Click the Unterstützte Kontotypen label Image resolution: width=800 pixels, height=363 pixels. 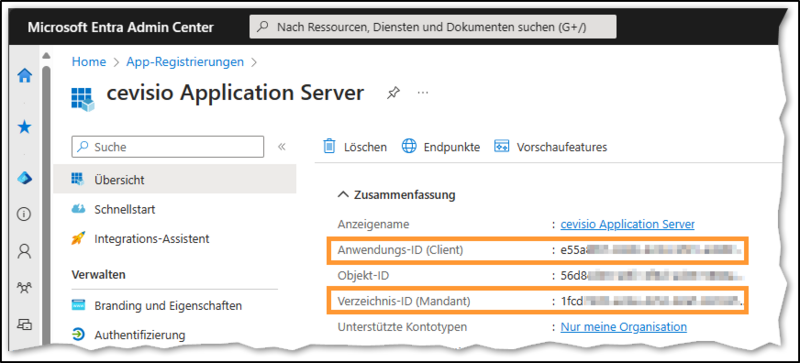tap(403, 326)
